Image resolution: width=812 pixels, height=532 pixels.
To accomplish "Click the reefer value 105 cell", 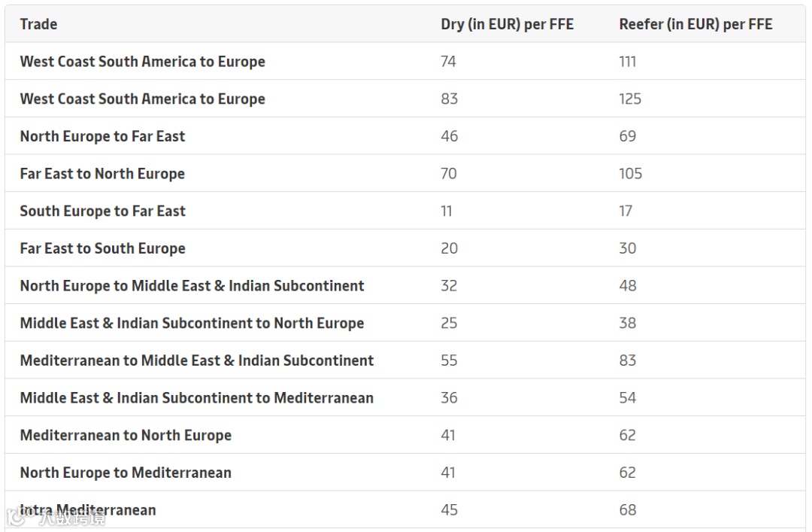I will [x=630, y=174].
